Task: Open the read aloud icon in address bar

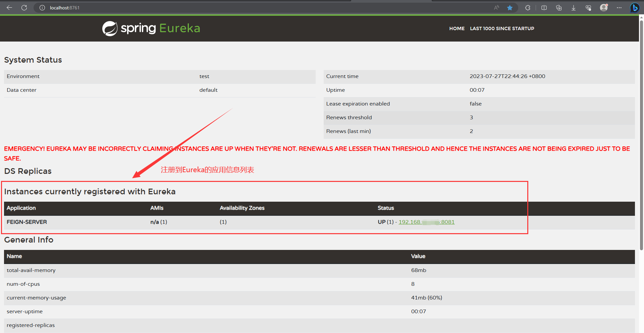Action: (x=496, y=8)
